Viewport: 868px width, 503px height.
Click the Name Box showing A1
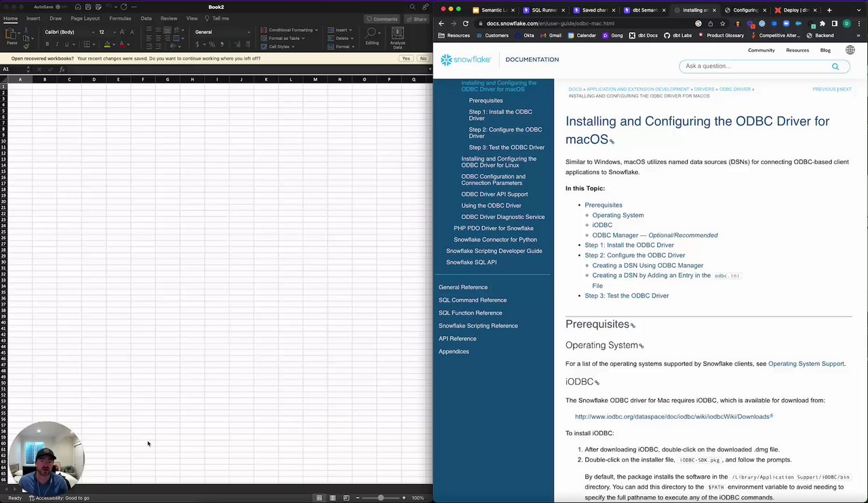coord(14,69)
